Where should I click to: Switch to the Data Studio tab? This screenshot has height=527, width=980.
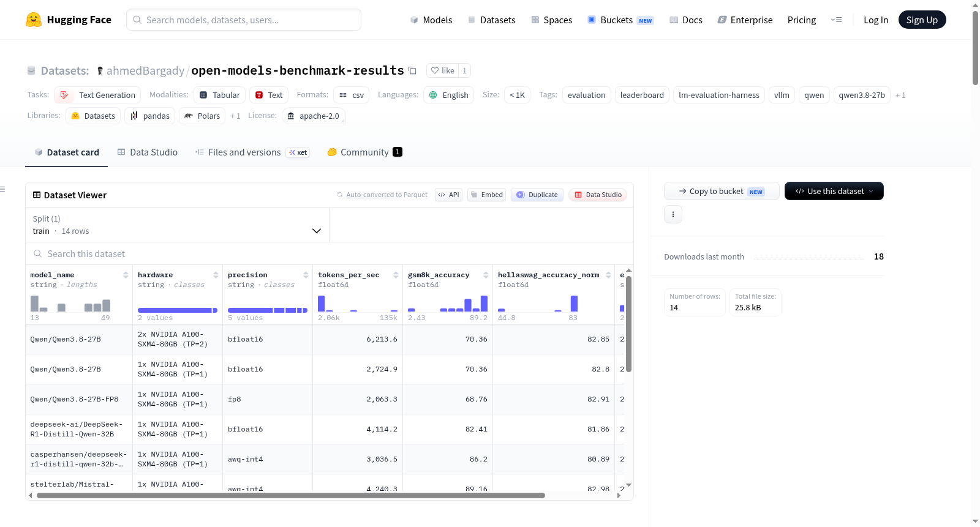[148, 152]
